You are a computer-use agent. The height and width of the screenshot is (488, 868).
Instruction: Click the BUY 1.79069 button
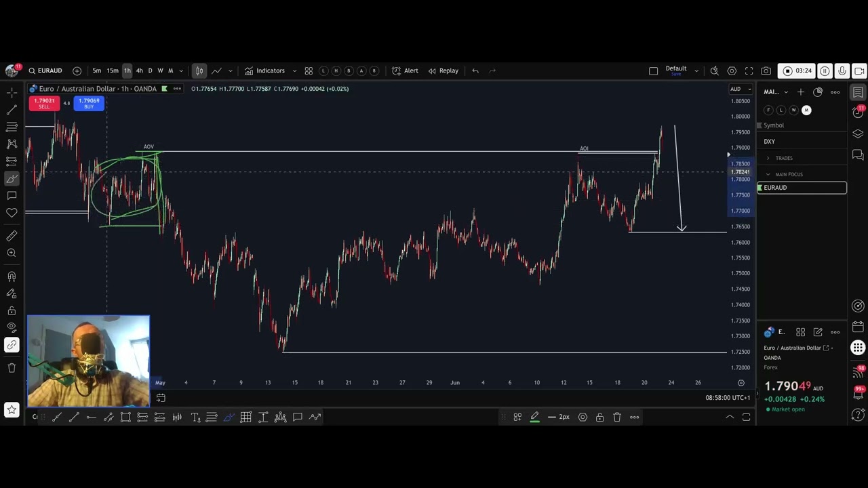tap(89, 103)
